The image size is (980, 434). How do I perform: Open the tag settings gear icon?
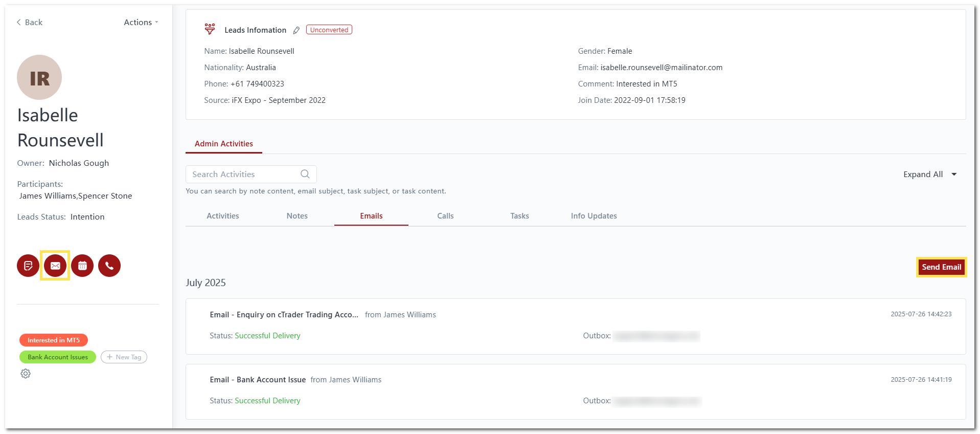pos(26,374)
